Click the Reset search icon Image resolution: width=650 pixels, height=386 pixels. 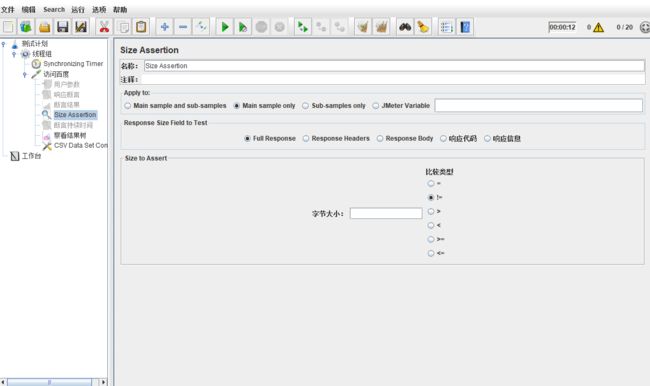tap(423, 27)
